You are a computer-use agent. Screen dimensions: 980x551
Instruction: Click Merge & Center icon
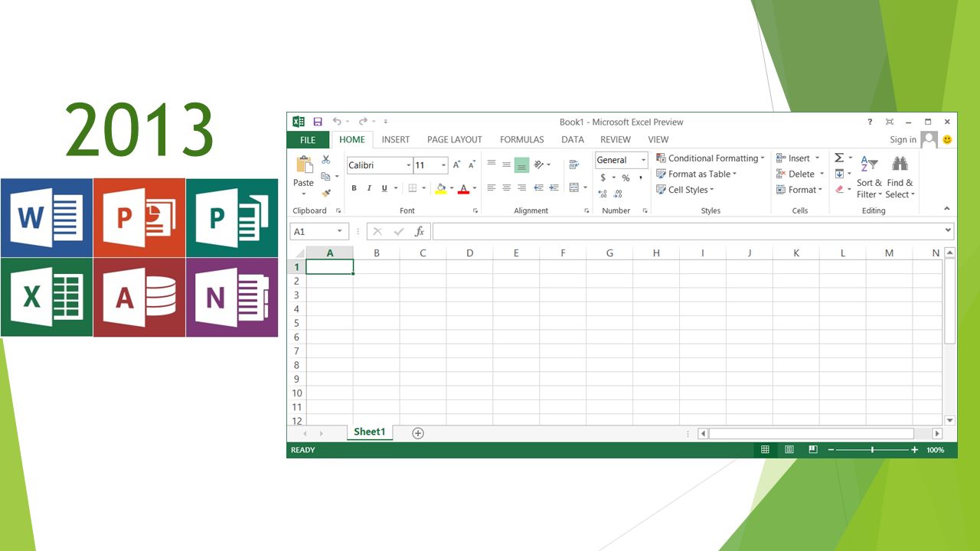click(x=574, y=187)
